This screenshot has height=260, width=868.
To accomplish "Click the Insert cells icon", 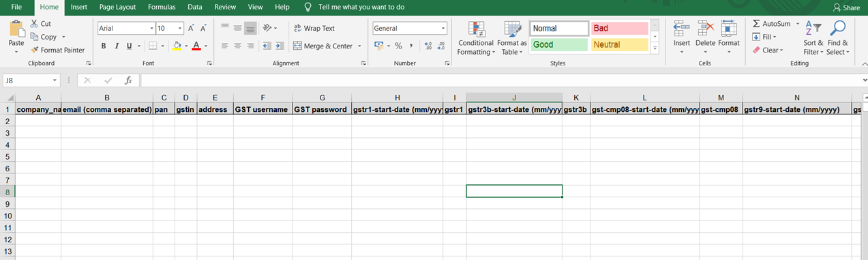I will pyautogui.click(x=682, y=29).
